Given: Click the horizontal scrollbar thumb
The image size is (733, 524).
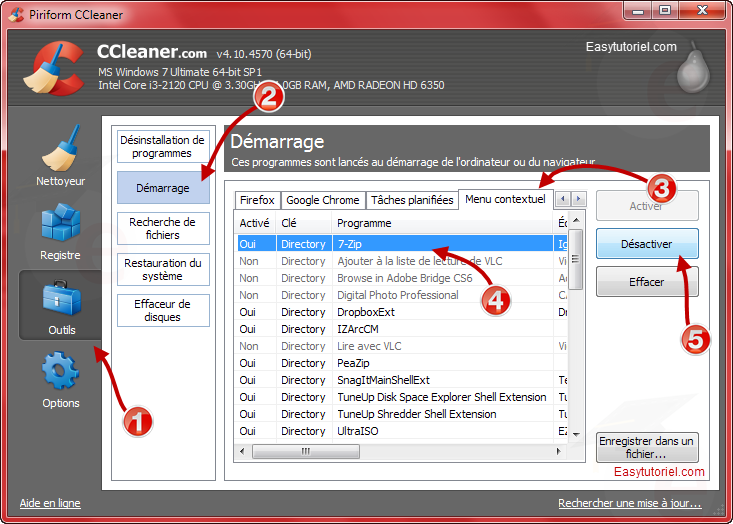Looking at the screenshot, I should pyautogui.click(x=306, y=452).
